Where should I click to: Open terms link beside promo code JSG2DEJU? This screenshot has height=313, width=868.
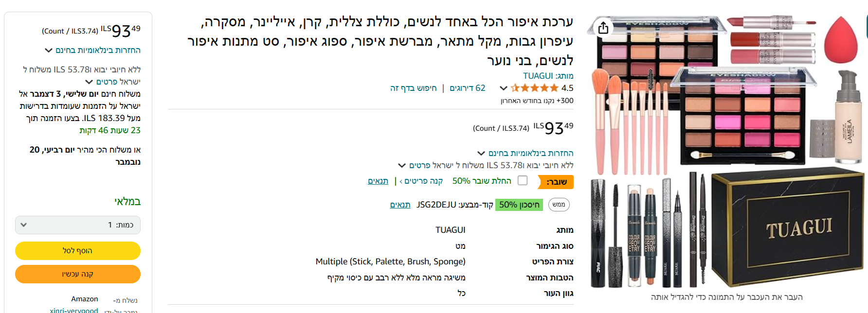pos(400,205)
